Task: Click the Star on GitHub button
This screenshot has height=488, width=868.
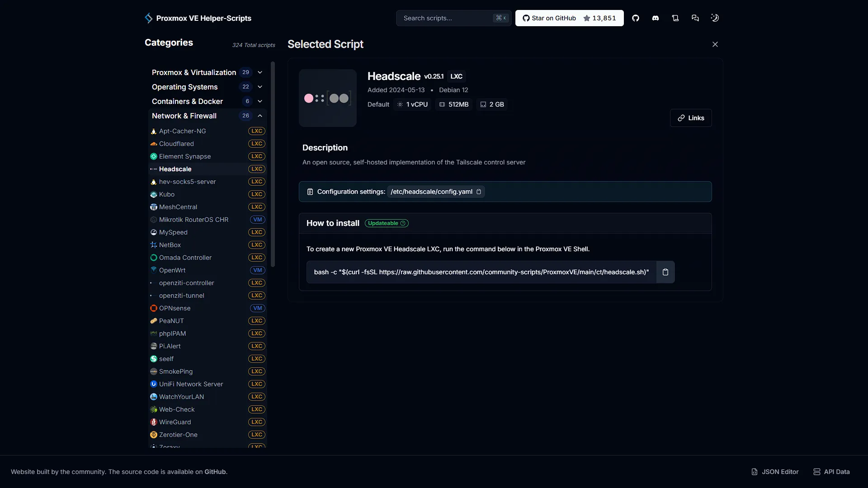Action: (570, 18)
